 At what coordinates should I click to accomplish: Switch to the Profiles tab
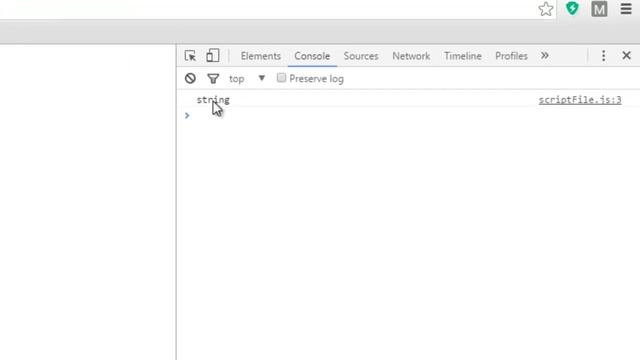511,56
